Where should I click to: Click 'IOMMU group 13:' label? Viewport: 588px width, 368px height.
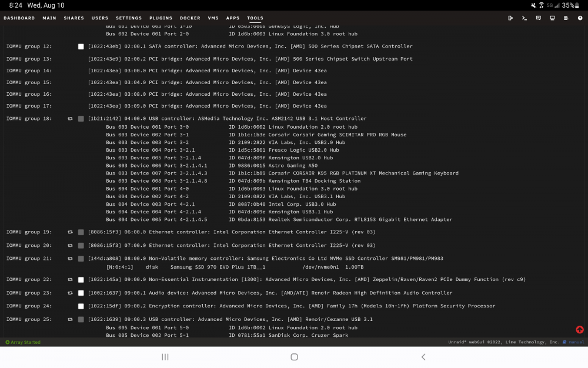pyautogui.click(x=29, y=59)
